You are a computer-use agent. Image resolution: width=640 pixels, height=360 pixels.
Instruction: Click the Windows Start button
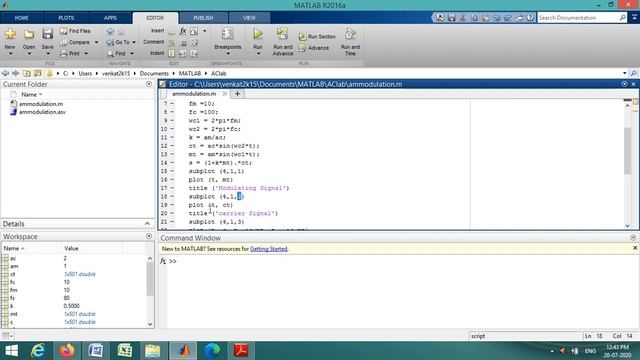11,351
